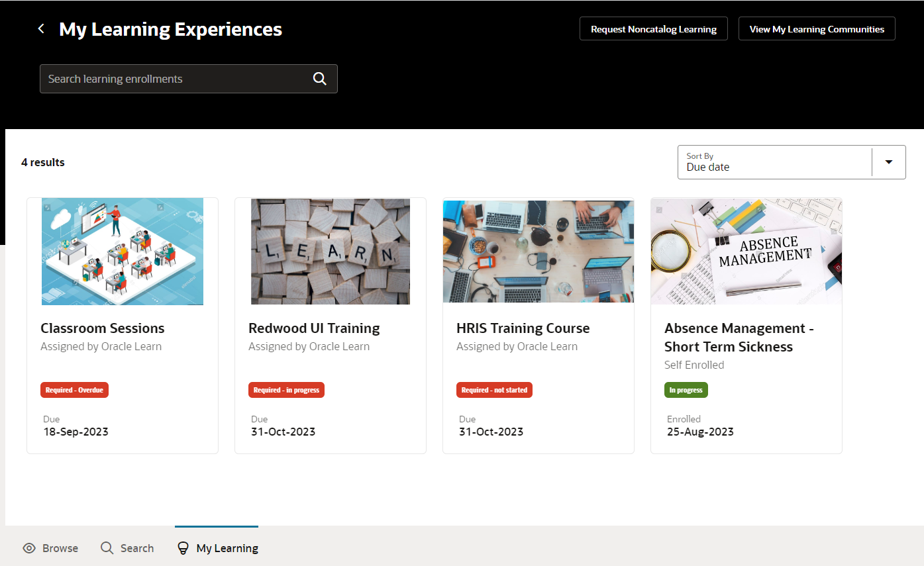Expand the Required - in progress status on Redwood UI Training

286,389
